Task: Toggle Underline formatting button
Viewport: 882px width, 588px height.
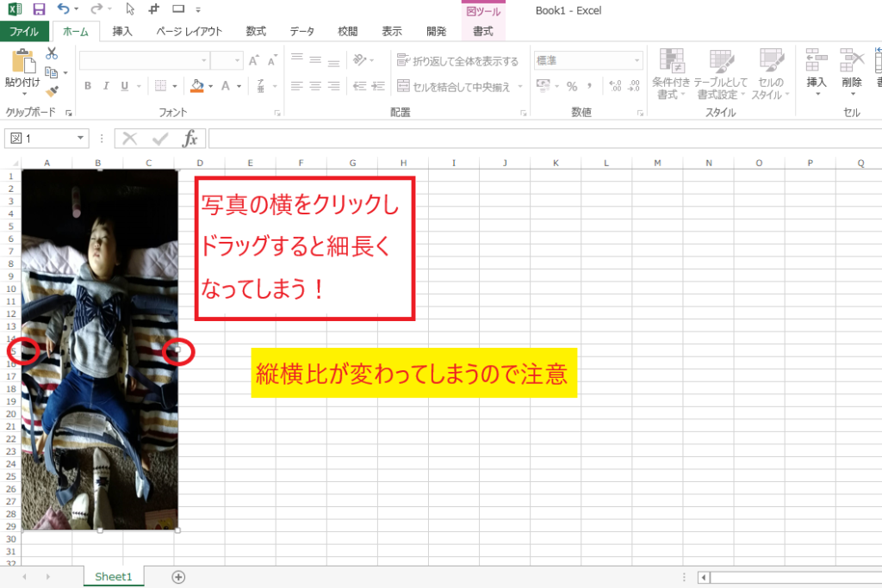Action: 125,86
